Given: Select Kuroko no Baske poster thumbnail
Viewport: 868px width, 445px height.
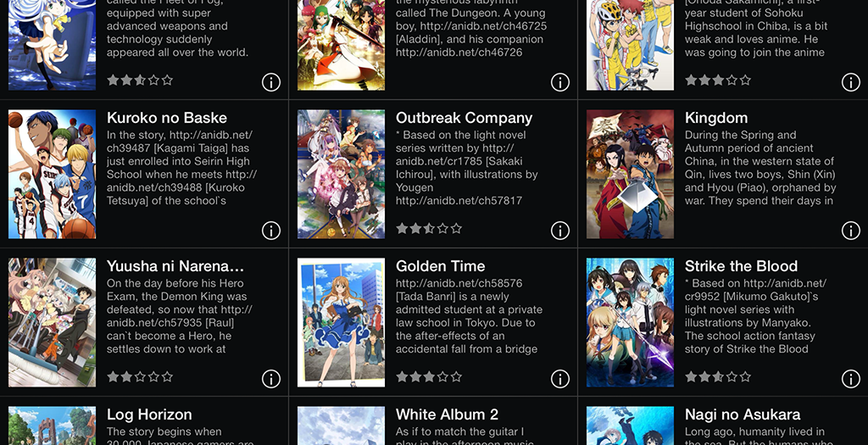Looking at the screenshot, I should (52, 174).
